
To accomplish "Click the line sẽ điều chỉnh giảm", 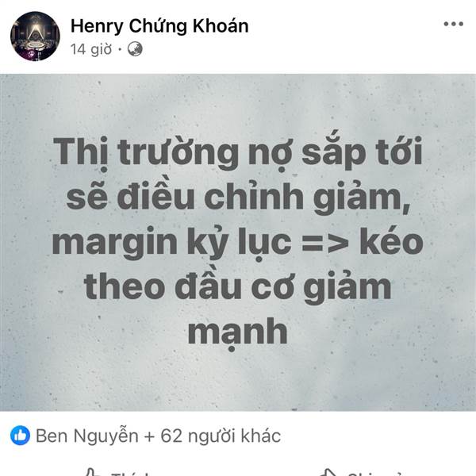I will (x=238, y=197).
